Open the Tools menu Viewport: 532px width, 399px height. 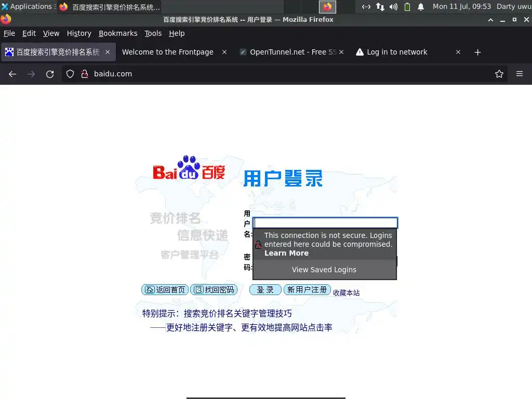(153, 33)
